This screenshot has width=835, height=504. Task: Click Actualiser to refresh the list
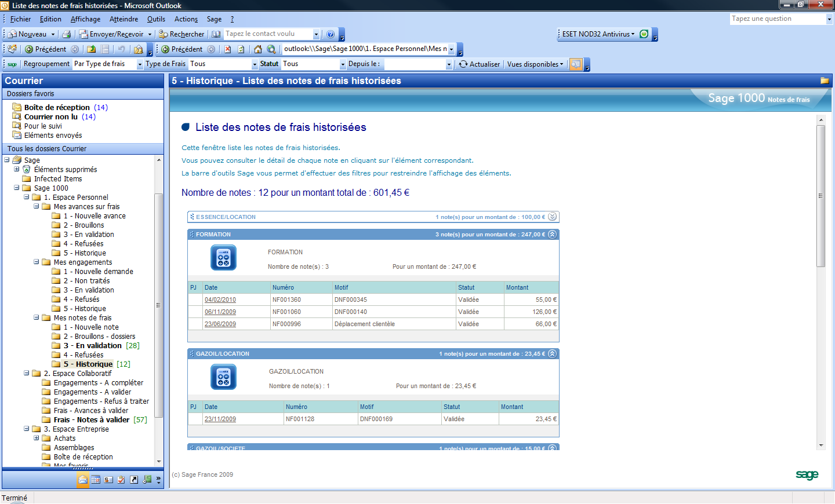480,64
